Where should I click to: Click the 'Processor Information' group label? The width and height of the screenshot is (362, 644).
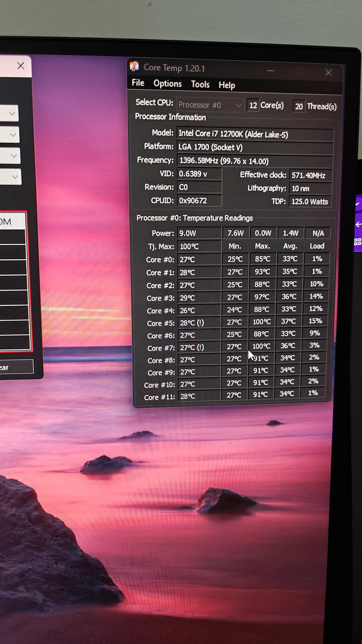(x=170, y=117)
